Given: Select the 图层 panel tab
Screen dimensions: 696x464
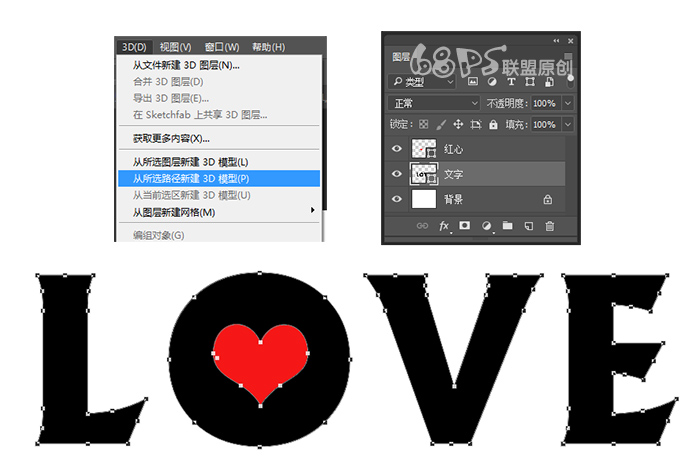Looking at the screenshot, I should [x=401, y=57].
